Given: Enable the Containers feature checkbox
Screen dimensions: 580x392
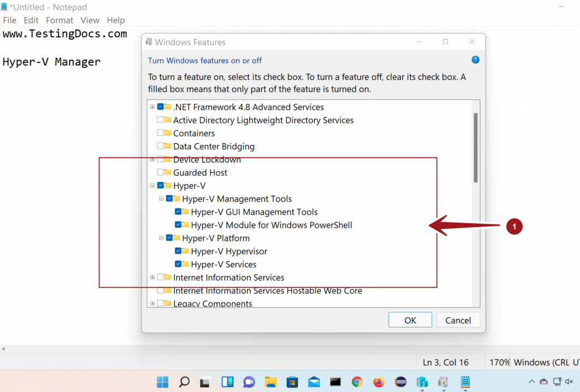Looking at the screenshot, I should pos(160,133).
